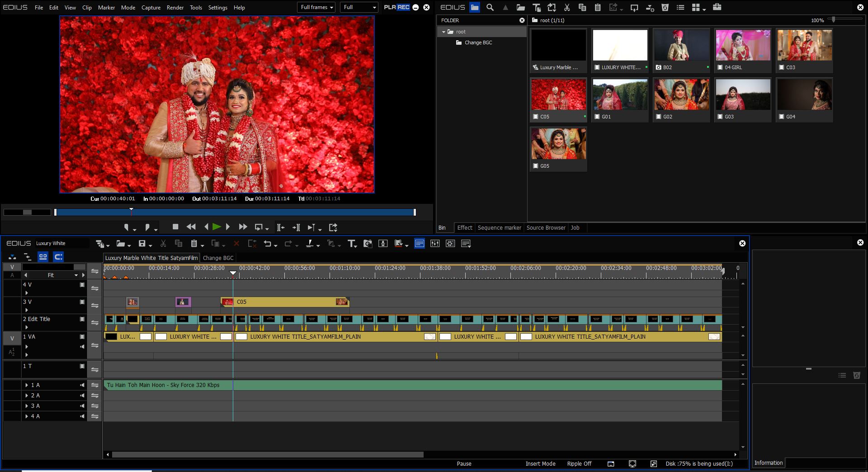
Task: Click the Create Title tool in timeline toolbar
Action: point(351,244)
